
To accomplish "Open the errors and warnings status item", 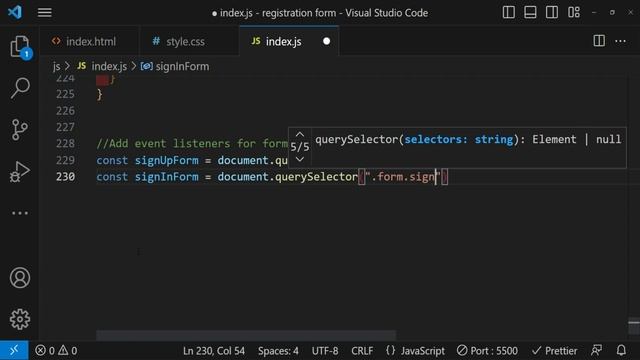I will click(x=56, y=351).
